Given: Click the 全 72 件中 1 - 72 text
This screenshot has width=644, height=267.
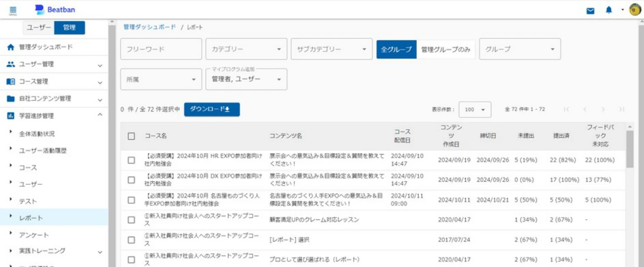Looking at the screenshot, I should [x=525, y=110].
